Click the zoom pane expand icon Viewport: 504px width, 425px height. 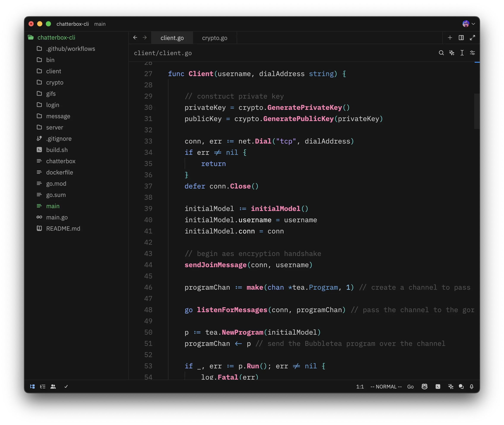tap(472, 38)
